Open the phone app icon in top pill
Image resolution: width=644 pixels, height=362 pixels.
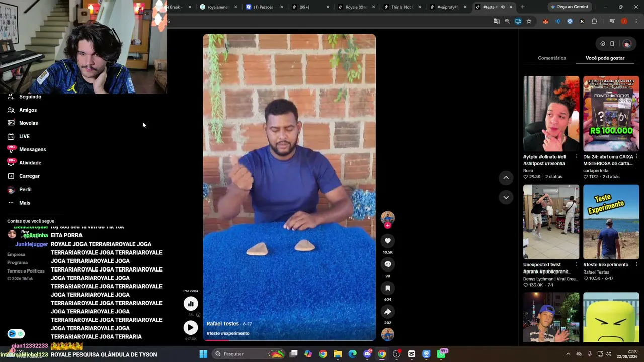tap(612, 44)
